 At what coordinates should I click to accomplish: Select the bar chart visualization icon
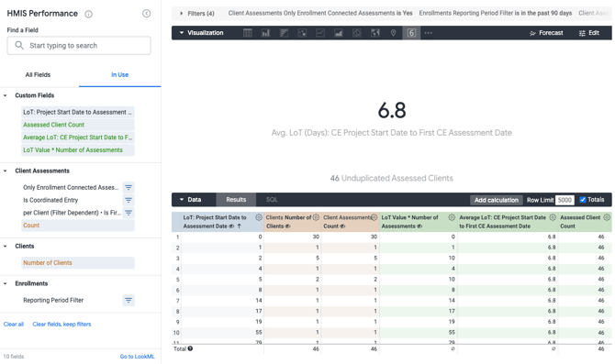coord(284,33)
